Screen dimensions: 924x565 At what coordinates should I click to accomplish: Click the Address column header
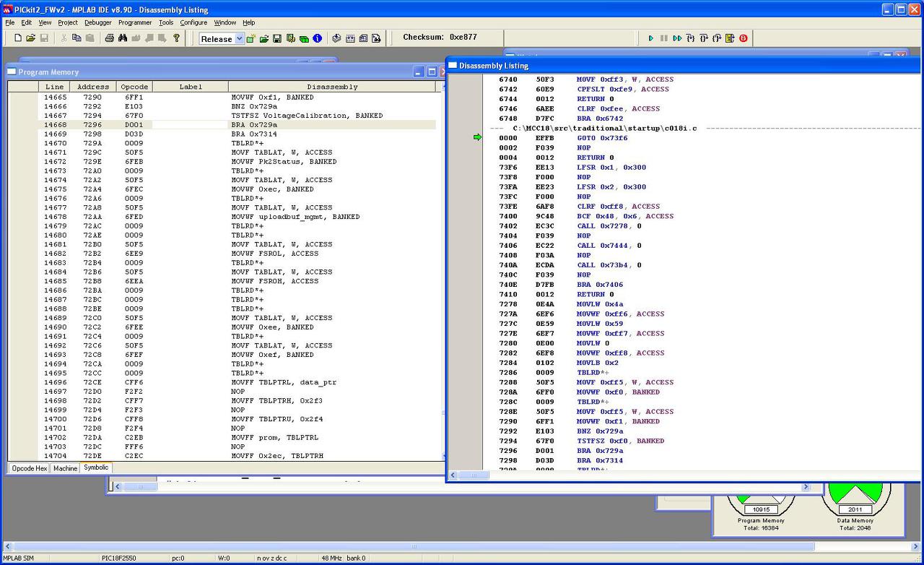click(x=93, y=87)
